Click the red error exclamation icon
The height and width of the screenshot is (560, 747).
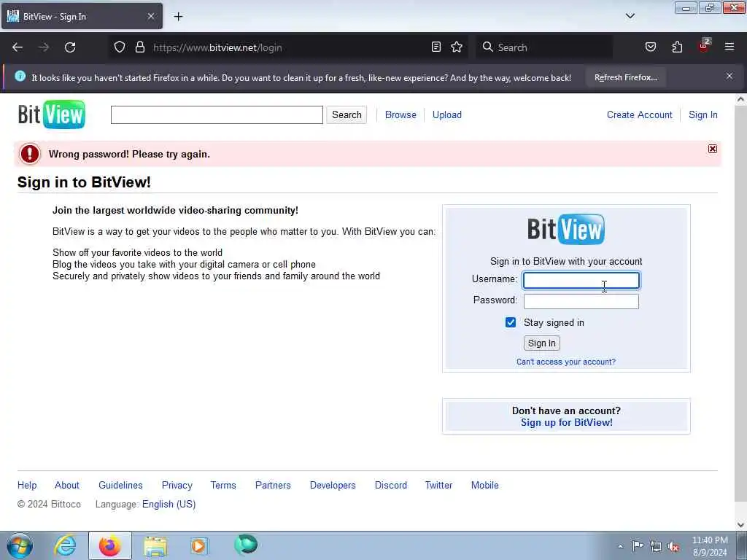(29, 154)
